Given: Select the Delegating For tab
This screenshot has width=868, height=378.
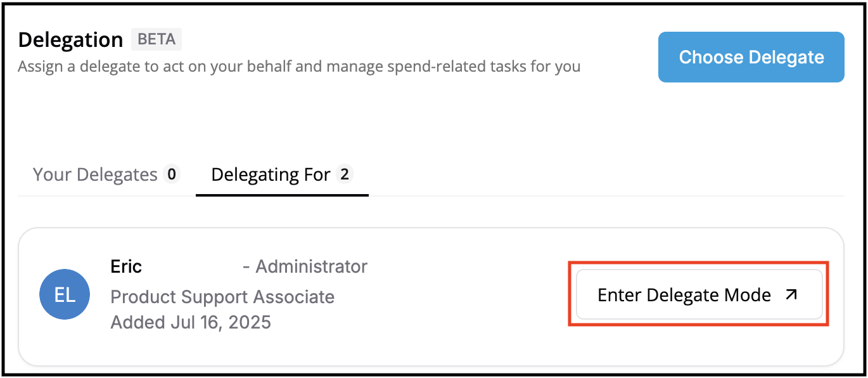Looking at the screenshot, I should click(x=271, y=174).
